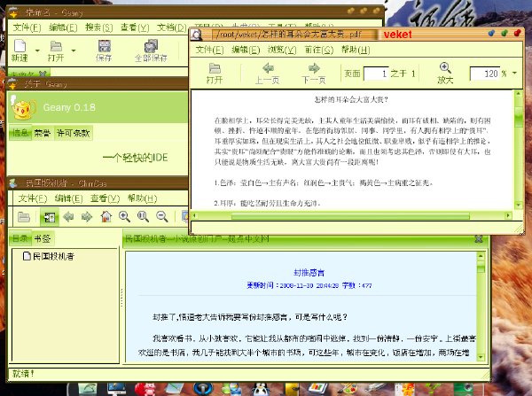Screen dimensions: 532x396
Task: Click the Zoom Out magnifier in ChmSee toolbar
Action: pos(162,217)
